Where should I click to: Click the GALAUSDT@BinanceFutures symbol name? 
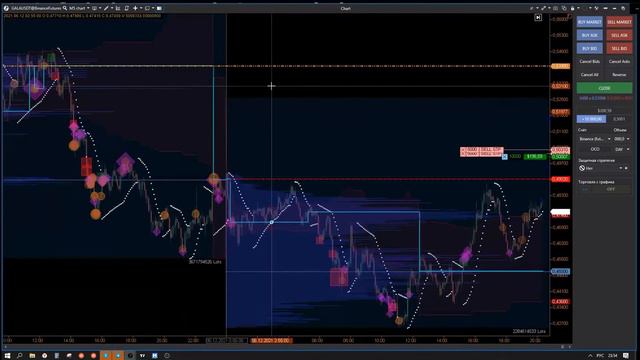coord(36,8)
